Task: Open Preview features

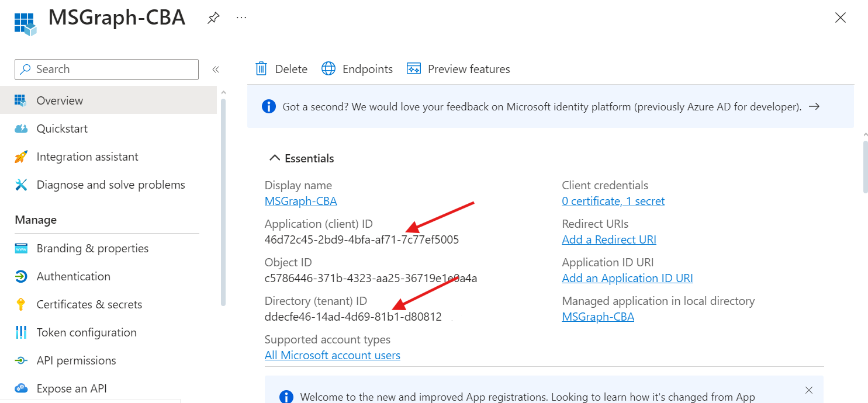Action: click(458, 68)
